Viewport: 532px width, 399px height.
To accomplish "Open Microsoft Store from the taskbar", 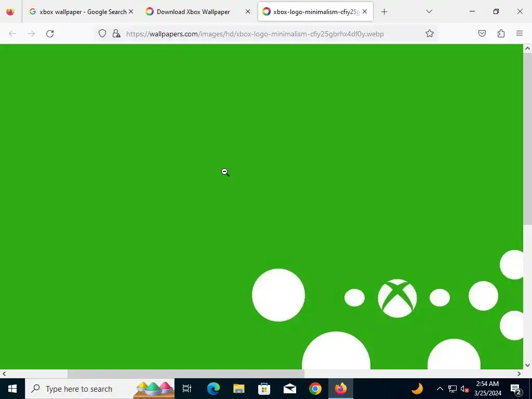I will point(264,389).
